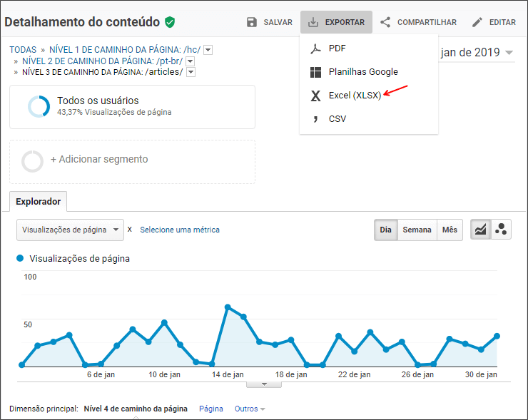Click the Editar pencil icon
528x420 pixels.
(x=477, y=22)
